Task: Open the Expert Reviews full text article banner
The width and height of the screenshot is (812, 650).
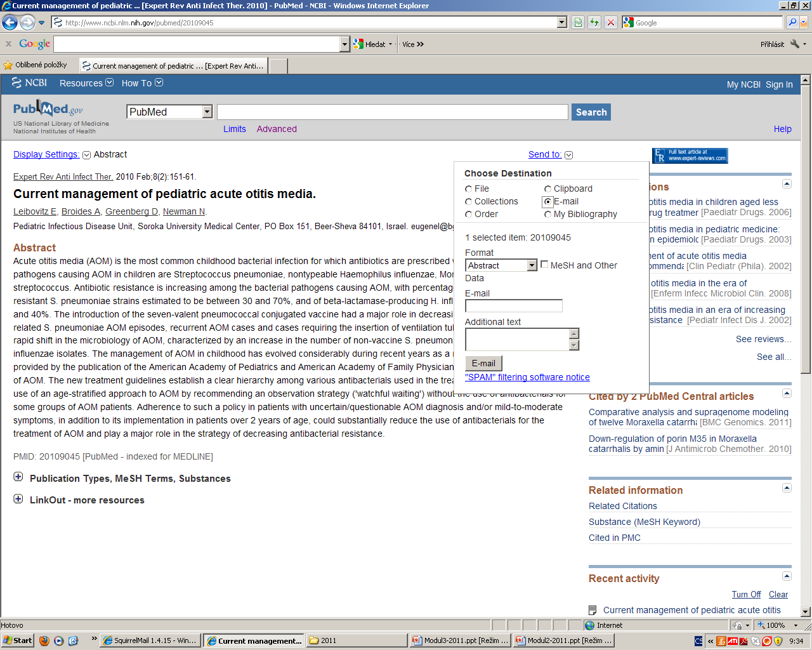Action: pyautogui.click(x=690, y=156)
